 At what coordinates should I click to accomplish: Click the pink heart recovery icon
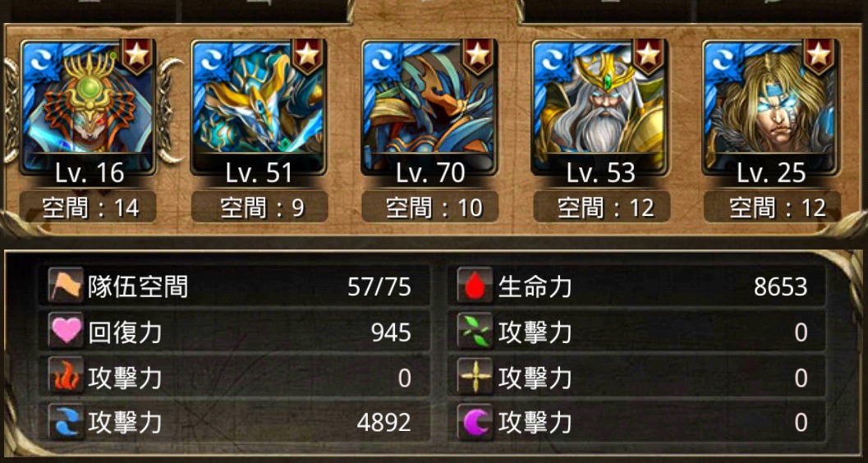66,332
